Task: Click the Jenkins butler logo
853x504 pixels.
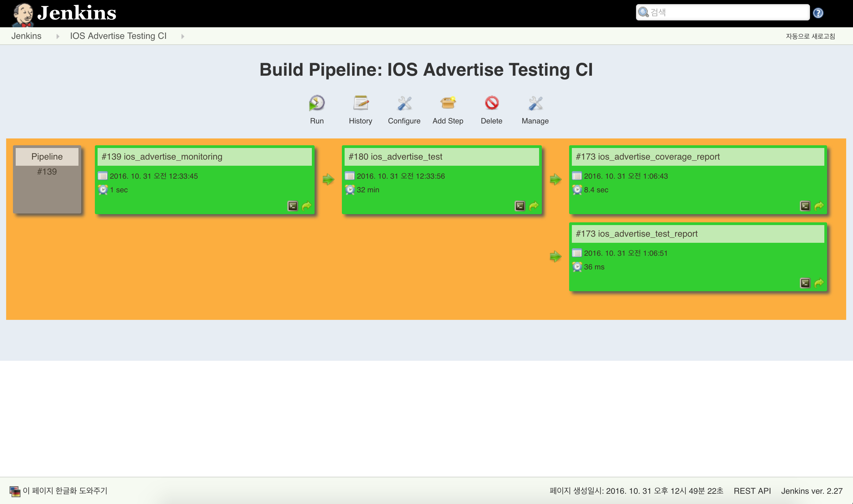Action: click(x=23, y=14)
